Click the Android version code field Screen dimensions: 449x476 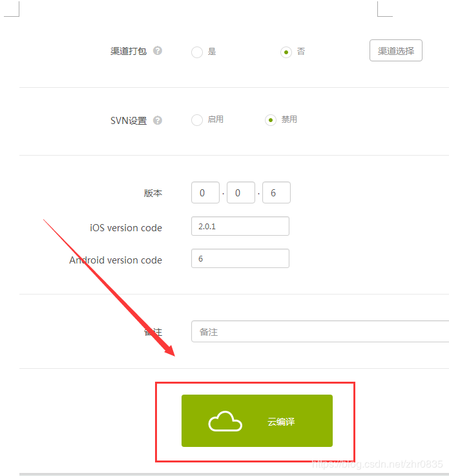240,258
